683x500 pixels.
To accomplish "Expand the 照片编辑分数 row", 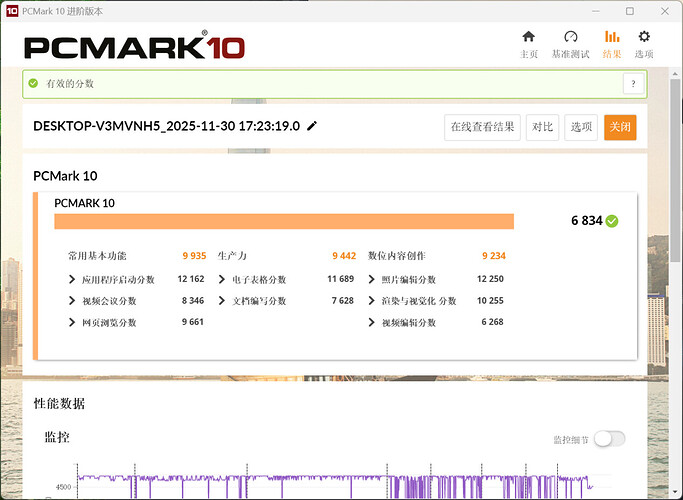I will 372,279.
